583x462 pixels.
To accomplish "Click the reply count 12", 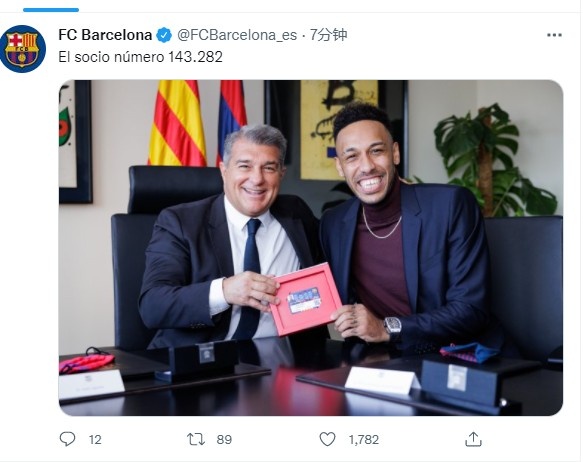I will point(95,440).
